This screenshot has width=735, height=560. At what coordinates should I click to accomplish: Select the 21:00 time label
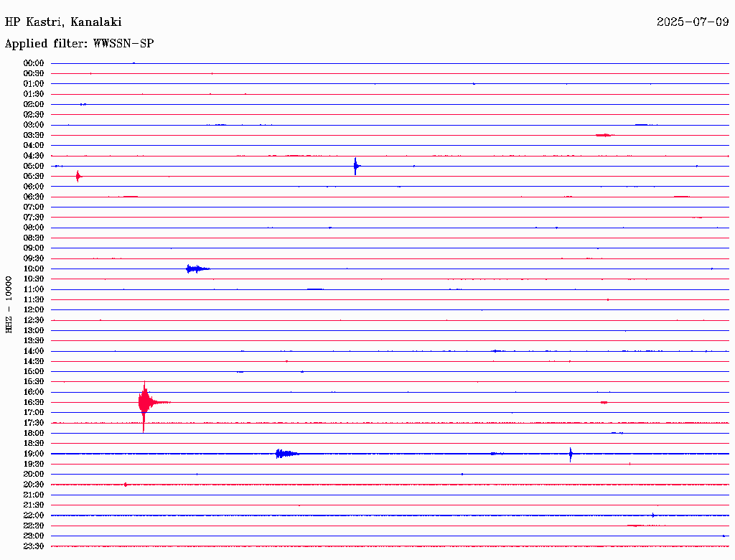34,495
